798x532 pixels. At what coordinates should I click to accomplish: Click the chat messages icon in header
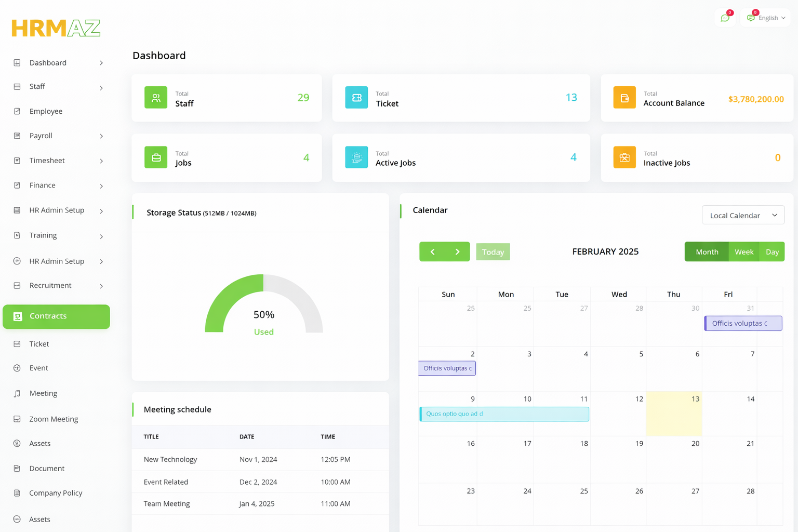pos(725,18)
